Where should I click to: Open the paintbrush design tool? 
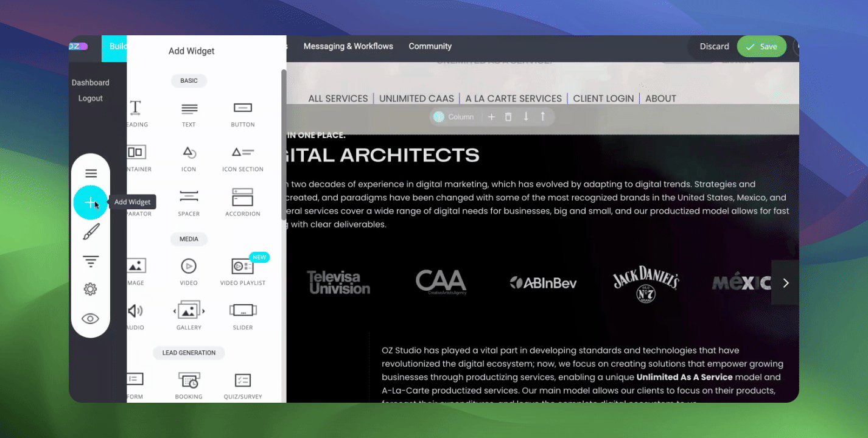tap(91, 232)
